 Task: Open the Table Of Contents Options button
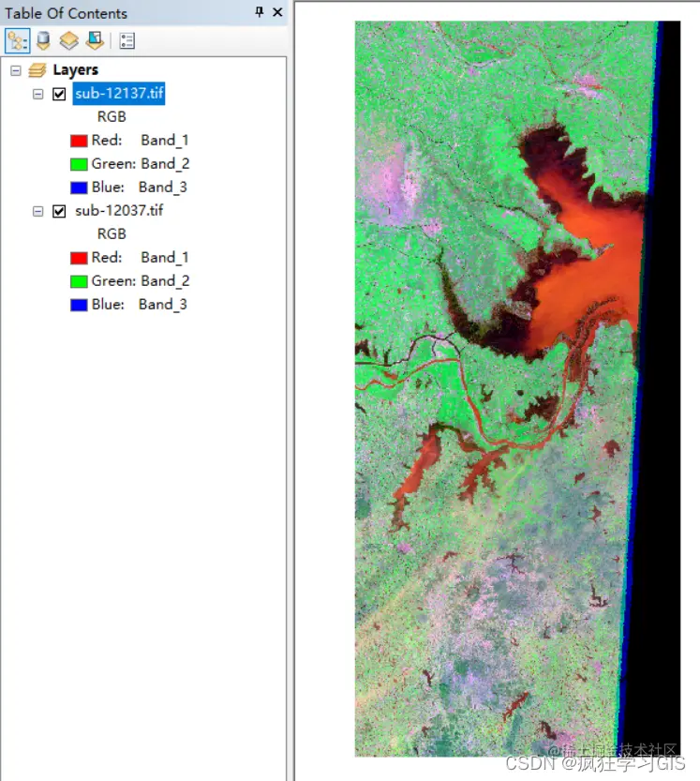(127, 41)
